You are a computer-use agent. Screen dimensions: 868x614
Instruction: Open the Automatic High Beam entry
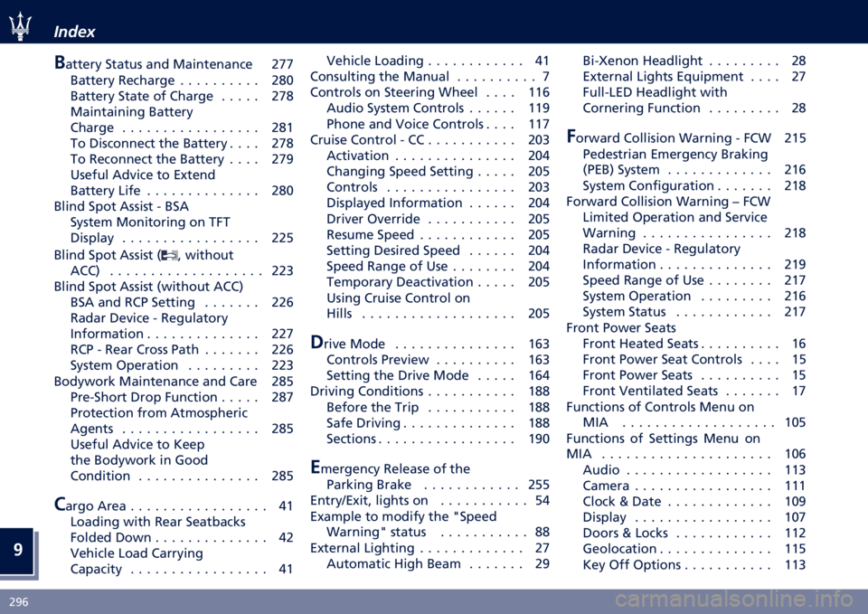[x=438, y=564]
